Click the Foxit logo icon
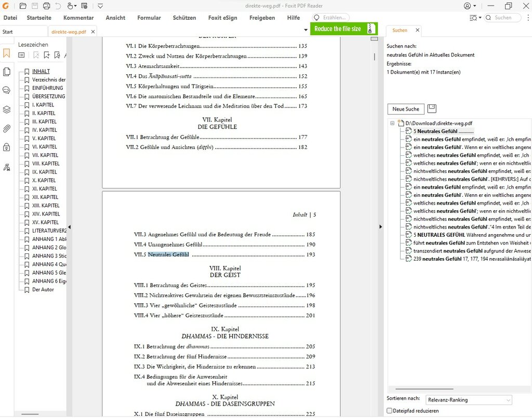 pos(6,6)
